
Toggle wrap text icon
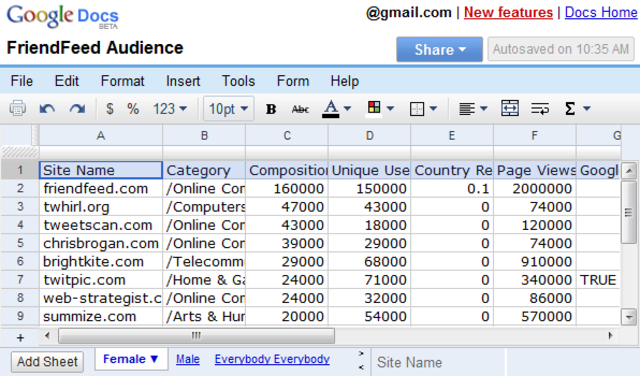[x=540, y=109]
